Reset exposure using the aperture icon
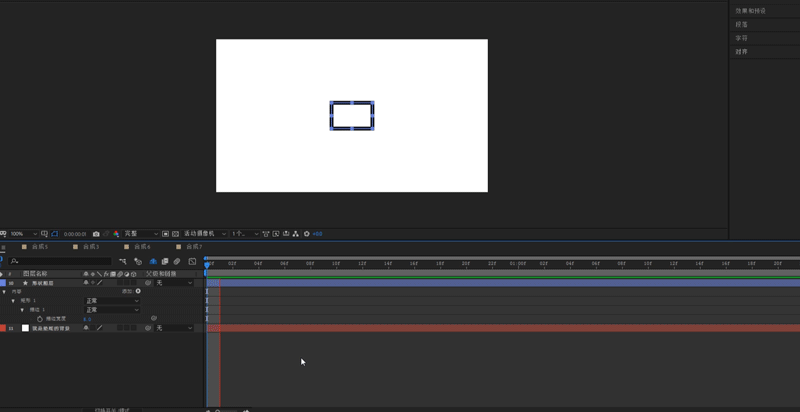The width and height of the screenshot is (800, 412). [307, 234]
